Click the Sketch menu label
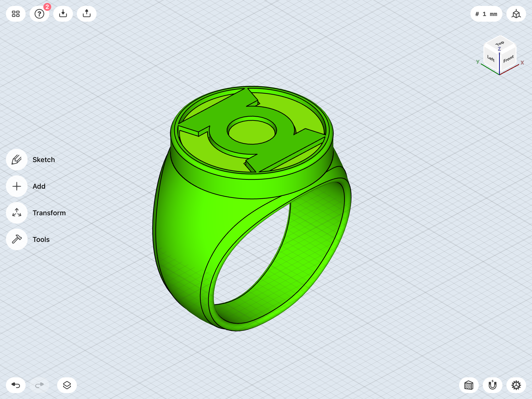 44,160
